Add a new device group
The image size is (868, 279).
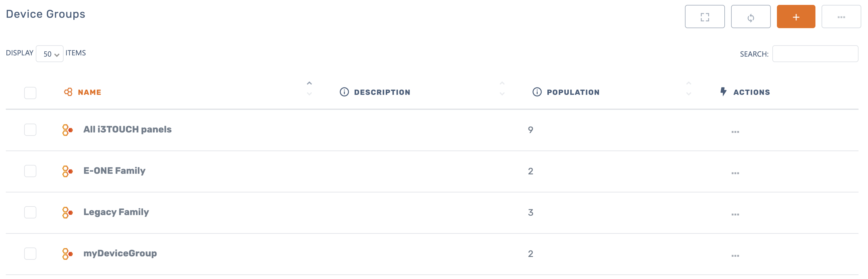(x=796, y=17)
